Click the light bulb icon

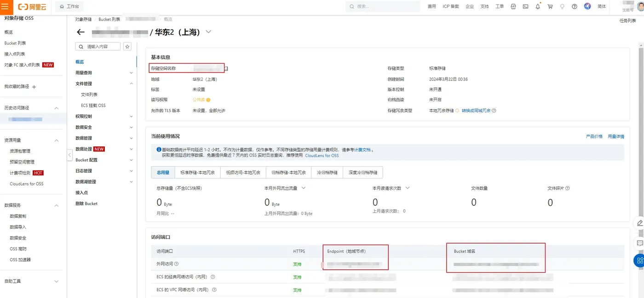tap(562, 6)
